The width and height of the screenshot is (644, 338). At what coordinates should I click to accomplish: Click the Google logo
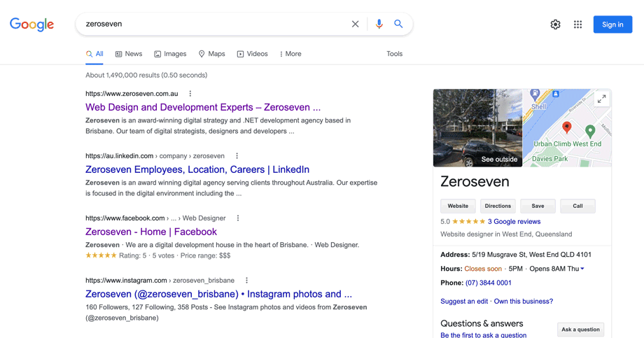coord(31,24)
